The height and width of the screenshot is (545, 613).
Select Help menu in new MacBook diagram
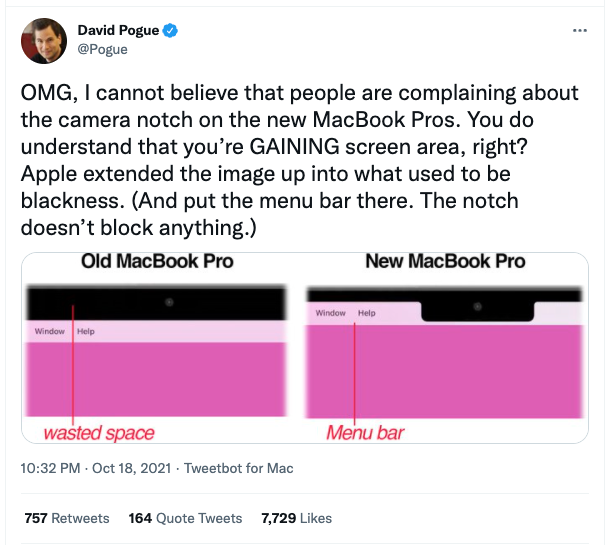[367, 313]
